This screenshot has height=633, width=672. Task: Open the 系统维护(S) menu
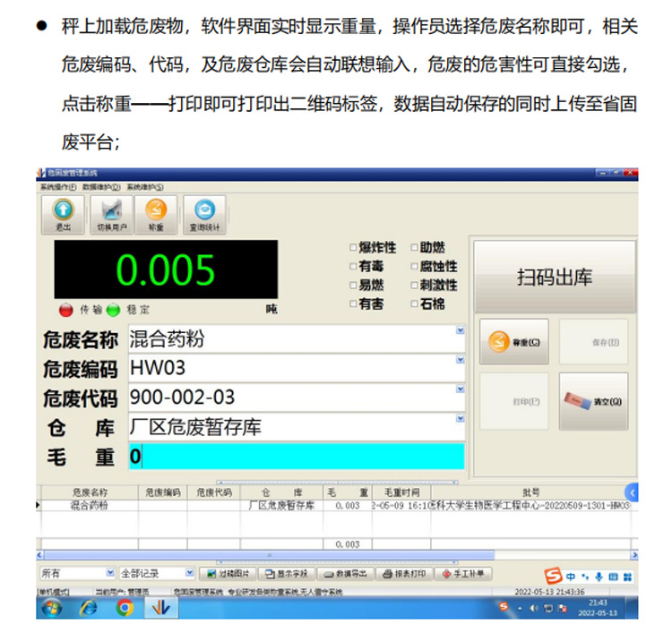(x=145, y=187)
